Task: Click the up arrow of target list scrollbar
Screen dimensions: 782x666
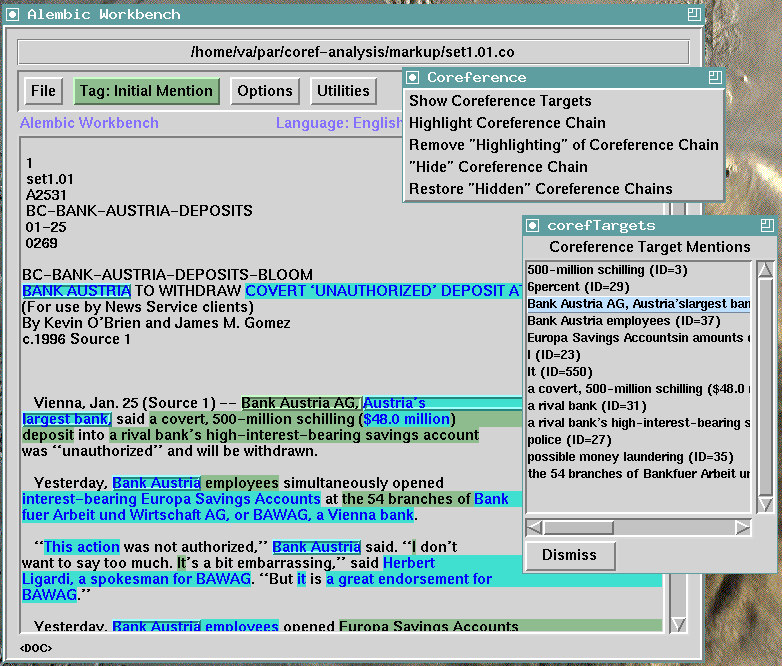Action: click(765, 270)
